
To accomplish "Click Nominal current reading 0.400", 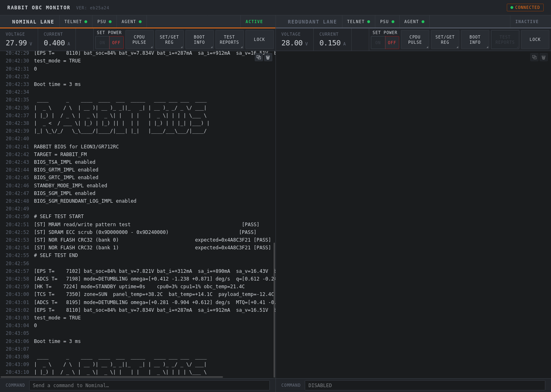I will pos(54,43).
